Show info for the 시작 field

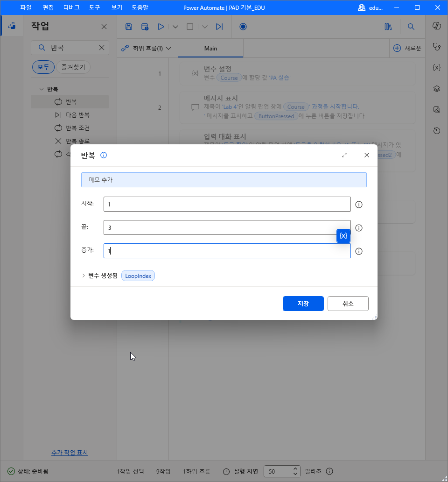click(359, 205)
